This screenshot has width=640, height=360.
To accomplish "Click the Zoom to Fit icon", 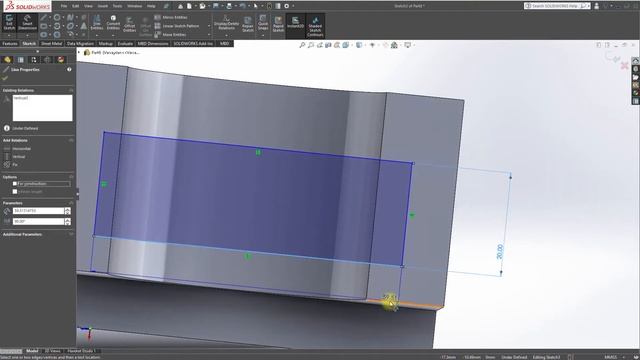I will click(302, 45).
